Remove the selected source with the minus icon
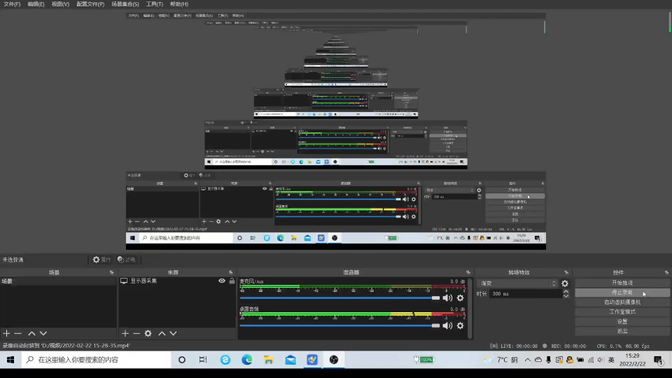This screenshot has height=378, width=672. tap(136, 333)
